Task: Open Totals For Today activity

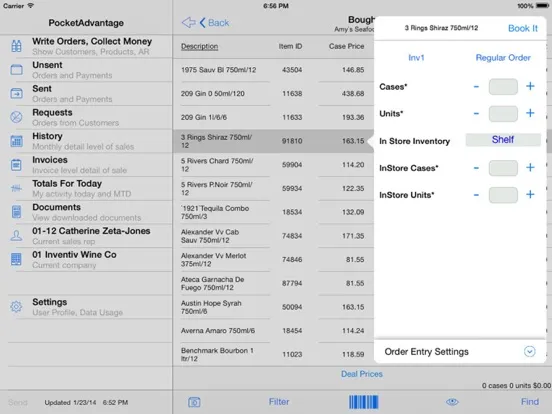Action: click(86, 188)
